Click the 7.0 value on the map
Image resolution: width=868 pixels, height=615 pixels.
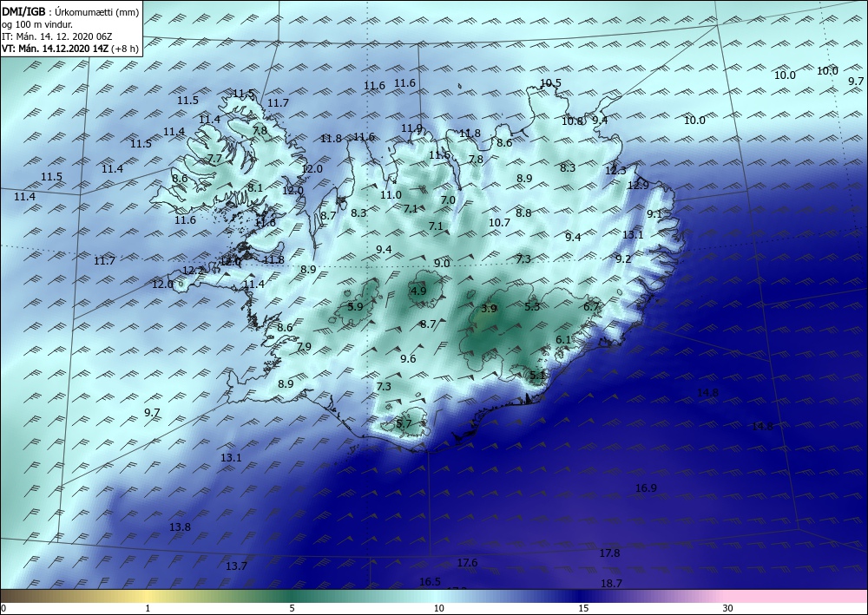[448, 200]
